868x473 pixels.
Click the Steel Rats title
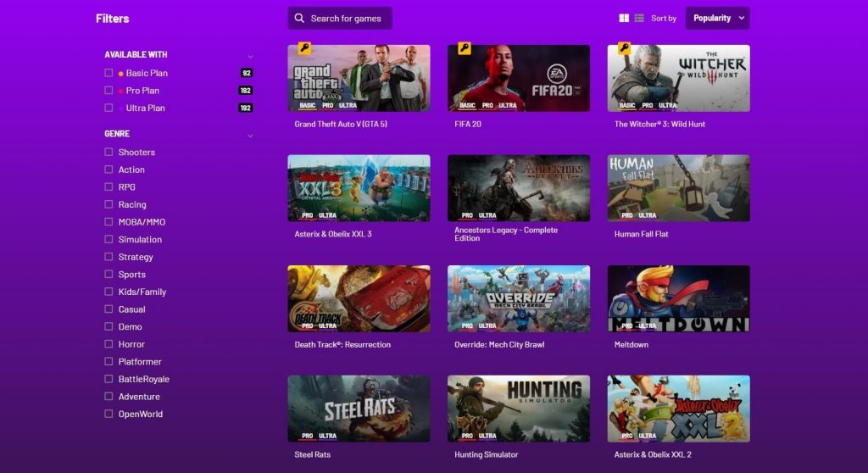point(312,454)
